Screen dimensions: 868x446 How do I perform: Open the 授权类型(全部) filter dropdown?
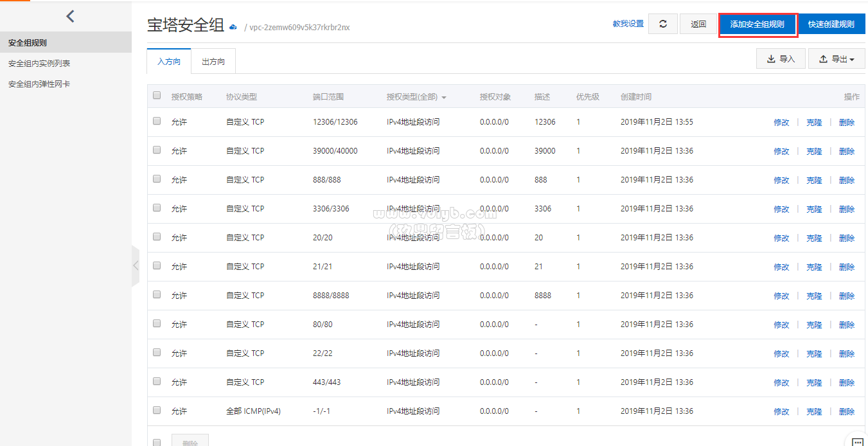click(416, 97)
